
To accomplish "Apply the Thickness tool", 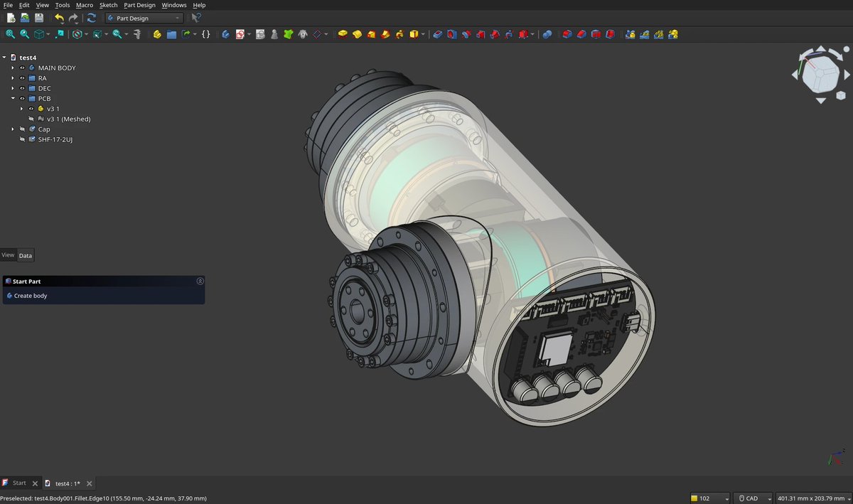I will click(610, 33).
